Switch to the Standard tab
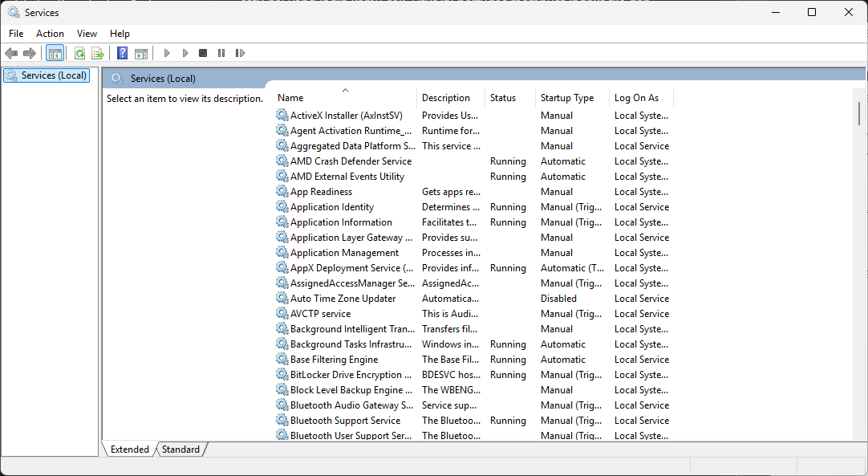This screenshot has height=476, width=868. [x=180, y=450]
